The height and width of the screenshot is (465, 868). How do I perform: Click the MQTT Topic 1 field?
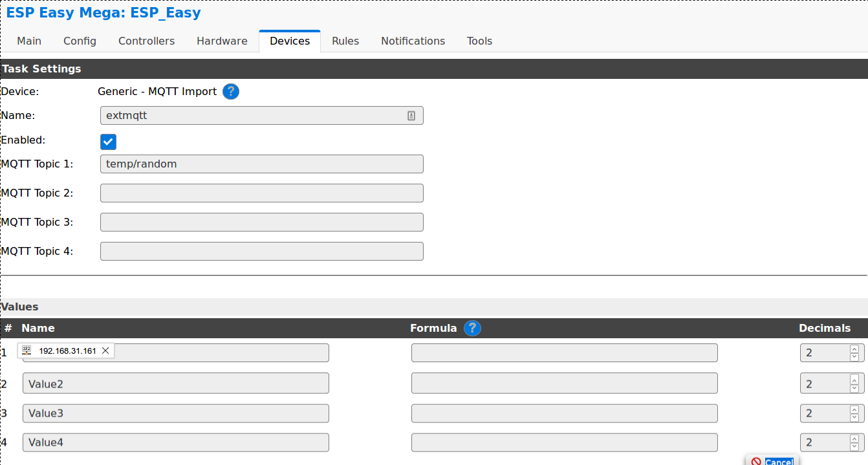coord(262,164)
